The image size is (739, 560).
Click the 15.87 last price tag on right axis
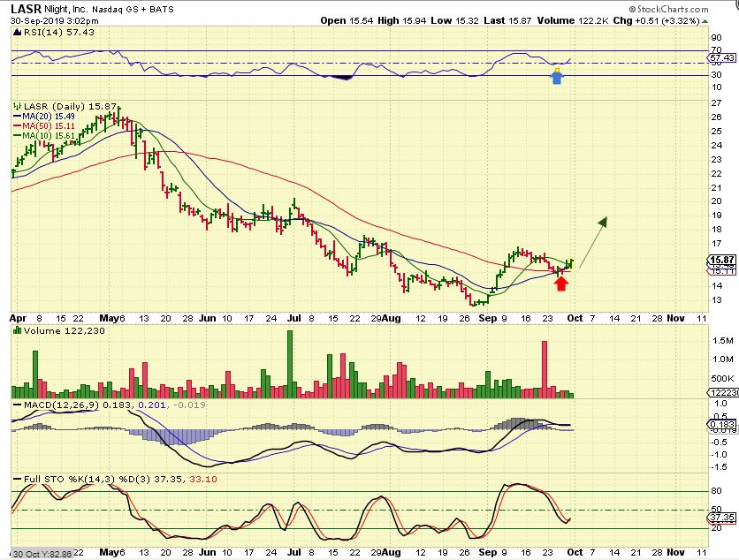coord(722,260)
